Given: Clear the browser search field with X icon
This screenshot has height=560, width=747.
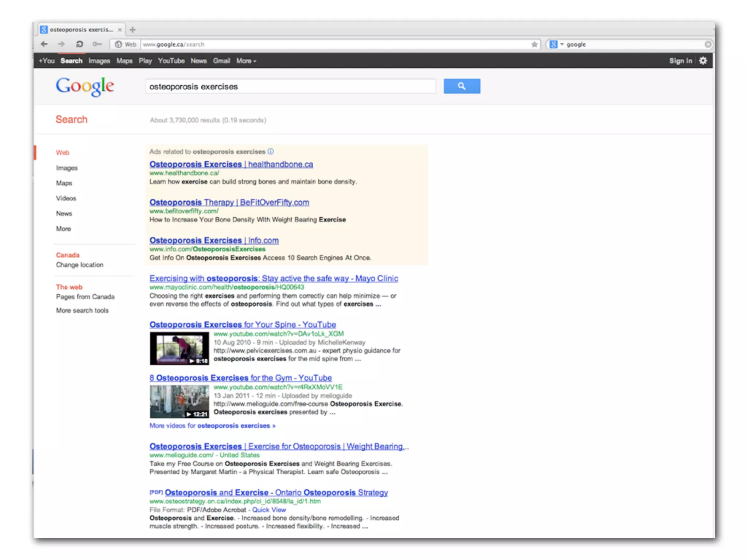Looking at the screenshot, I should [x=708, y=44].
